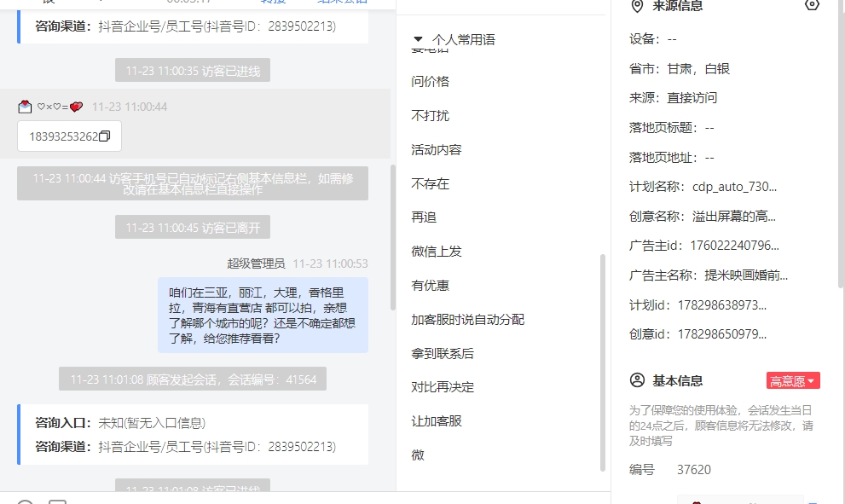Screen dimensions: 845x504
Task: Click the 编号 37620 value
Action: pyautogui.click(x=693, y=470)
